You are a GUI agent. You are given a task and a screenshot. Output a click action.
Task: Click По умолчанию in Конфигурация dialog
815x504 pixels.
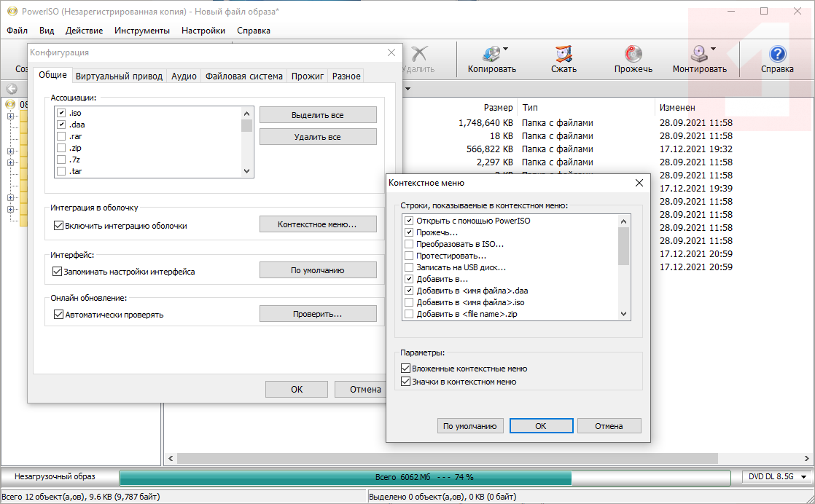pyautogui.click(x=318, y=270)
